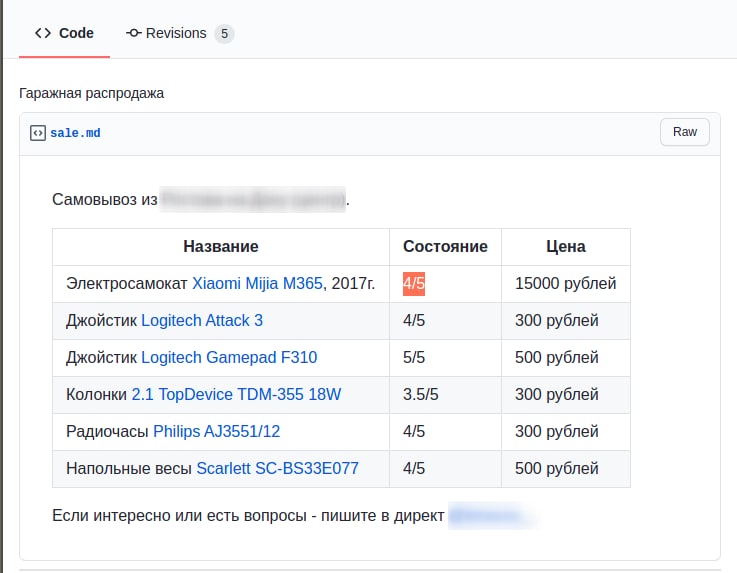Click the Гаражная распродажа description text
This screenshot has height=573, width=737.
coord(92,94)
